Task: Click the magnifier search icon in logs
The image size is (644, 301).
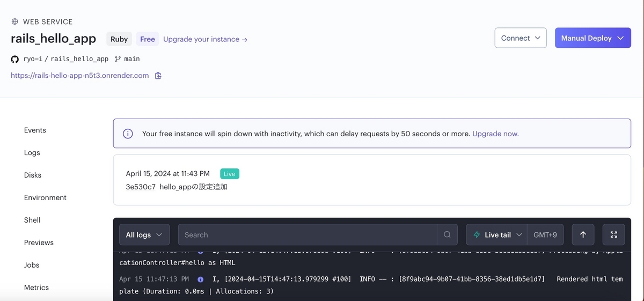Action: tap(447, 234)
